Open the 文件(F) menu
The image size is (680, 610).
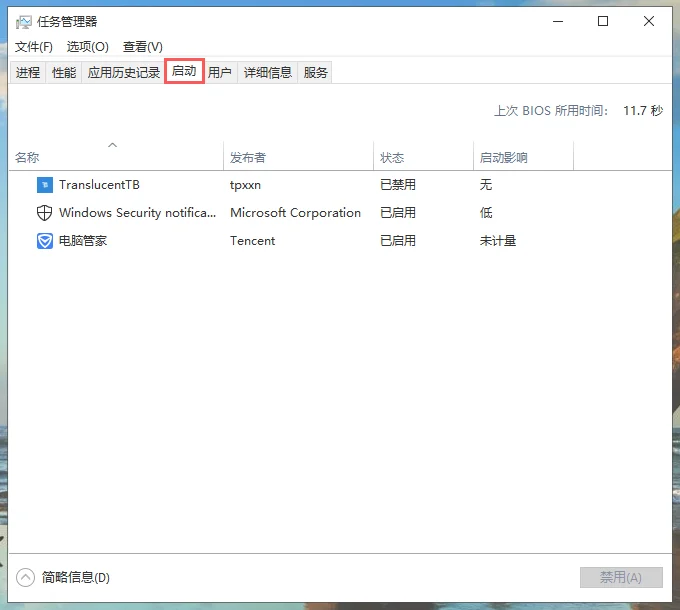pyautogui.click(x=34, y=47)
